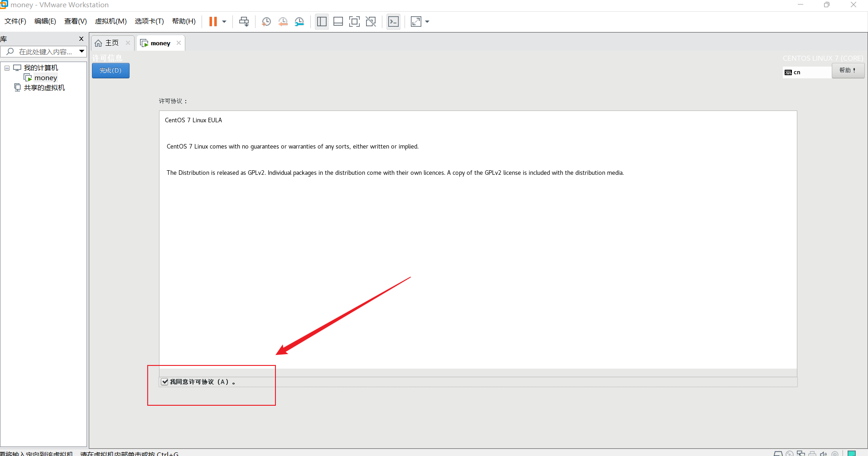Screen dimensions: 868x456
Task: Click the CD/DVD drive status icon
Action: 790,453
